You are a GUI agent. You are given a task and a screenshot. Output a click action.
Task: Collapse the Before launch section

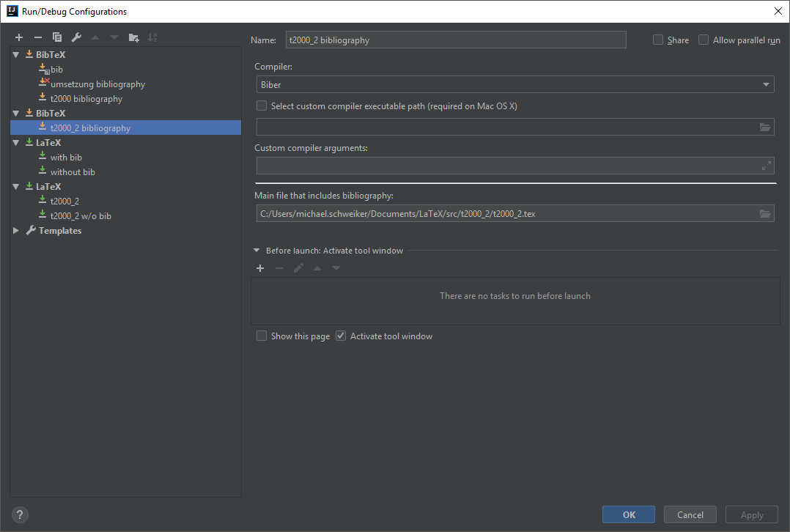pyautogui.click(x=256, y=250)
